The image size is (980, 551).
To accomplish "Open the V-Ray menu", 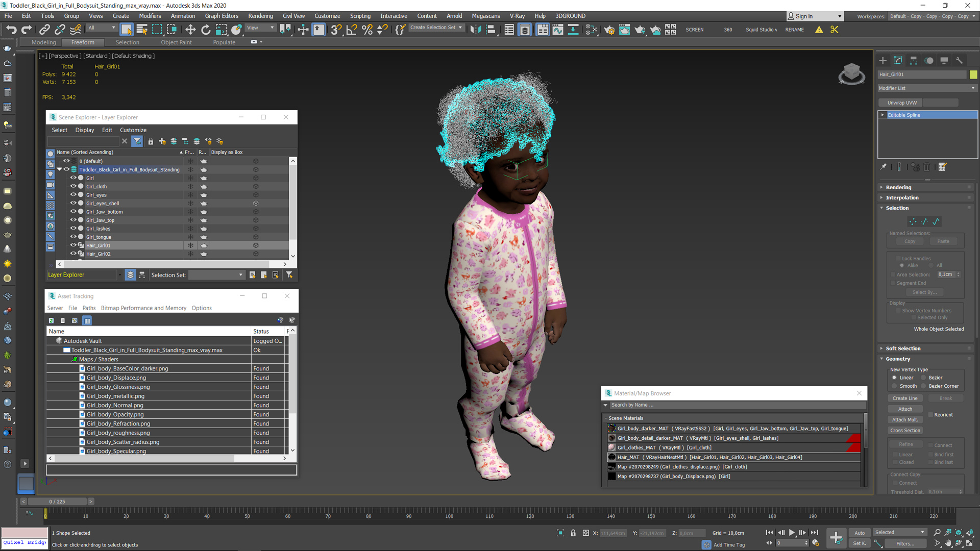I will pos(517,16).
